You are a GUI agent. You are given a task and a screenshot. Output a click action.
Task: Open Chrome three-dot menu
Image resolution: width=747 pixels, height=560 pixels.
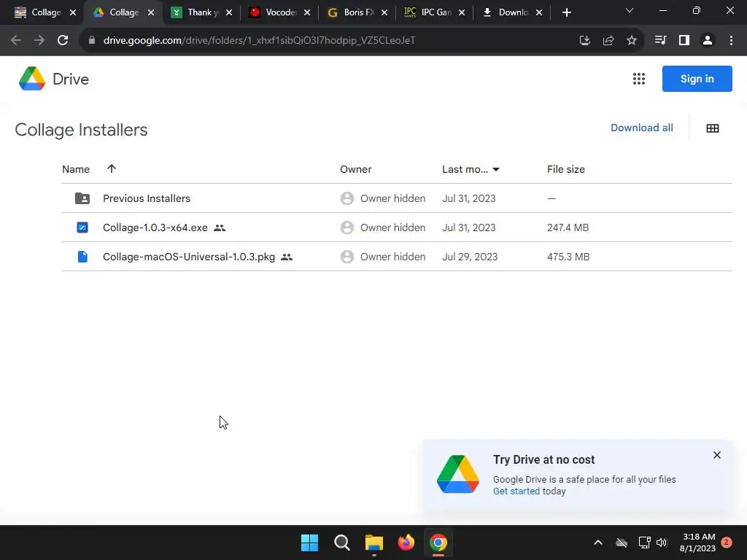click(731, 41)
